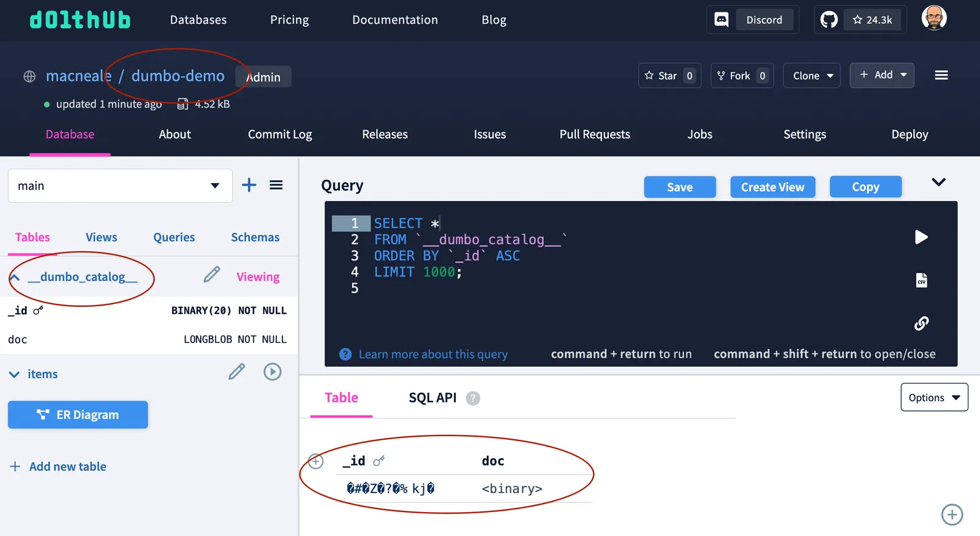Screen dimensions: 980x536
Task: Collapse the query editor with chevron
Action: (x=938, y=182)
